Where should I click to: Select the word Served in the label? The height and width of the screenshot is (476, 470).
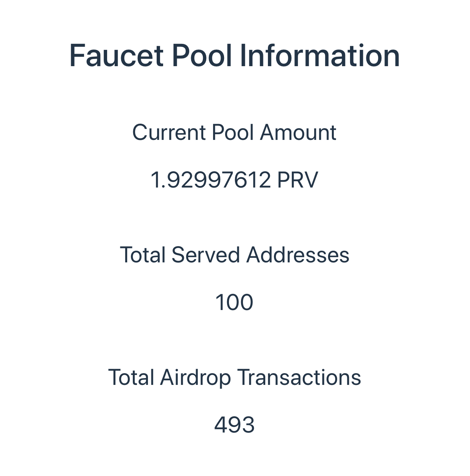(x=206, y=255)
